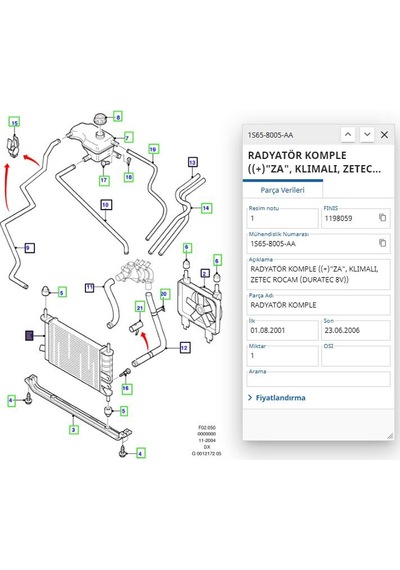
Task: Expand the Fiyatlandırma section
Action: pos(277,398)
